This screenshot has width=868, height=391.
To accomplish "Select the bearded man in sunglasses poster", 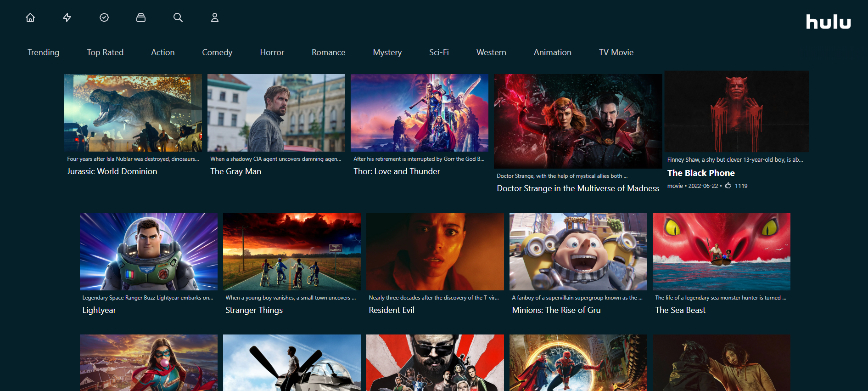I will click(x=435, y=363).
